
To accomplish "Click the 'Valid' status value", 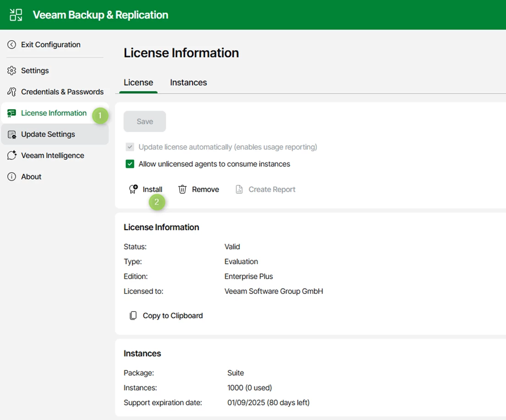I will coord(232,247).
